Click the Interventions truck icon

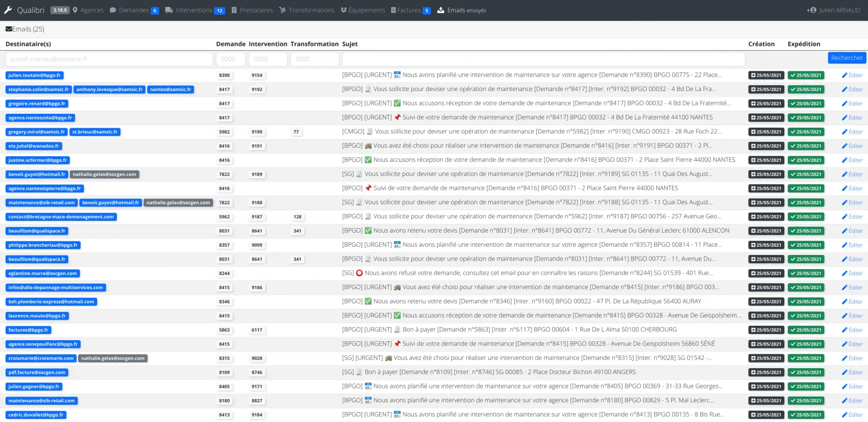point(169,10)
